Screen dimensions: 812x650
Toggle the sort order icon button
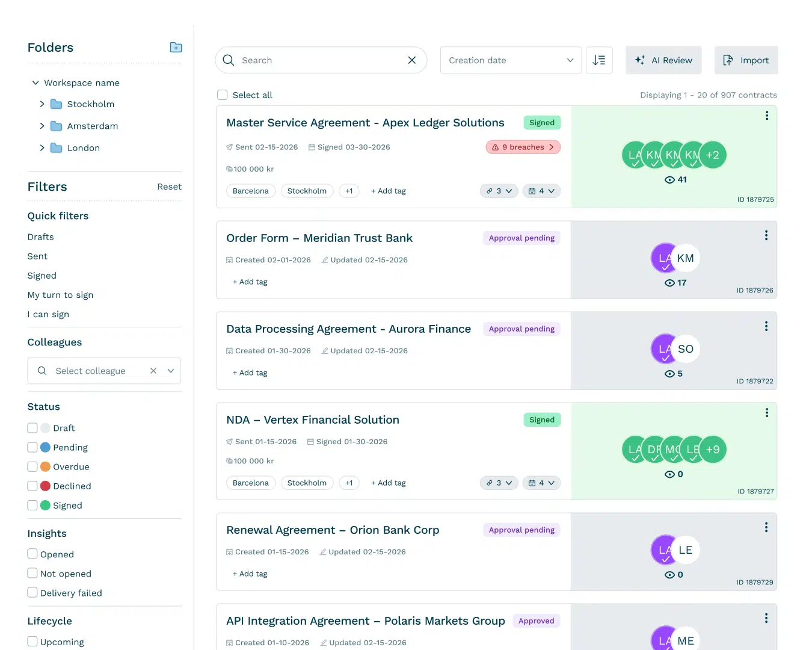[599, 60]
